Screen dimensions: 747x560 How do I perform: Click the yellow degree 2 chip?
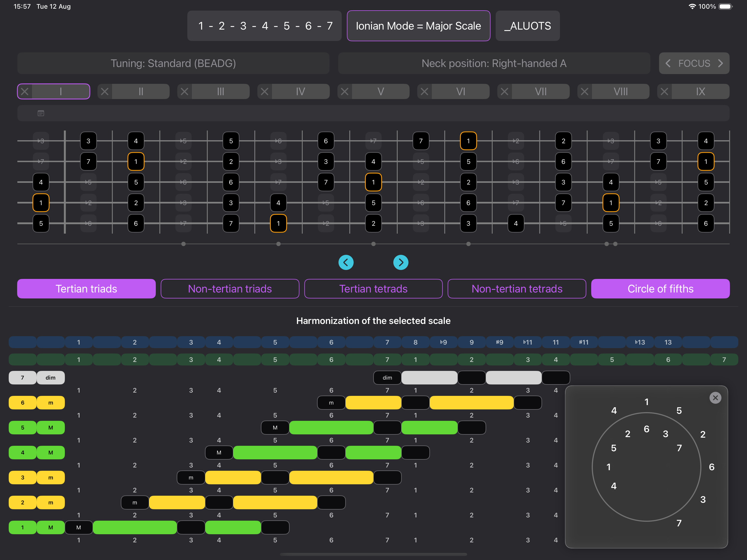pos(23,502)
